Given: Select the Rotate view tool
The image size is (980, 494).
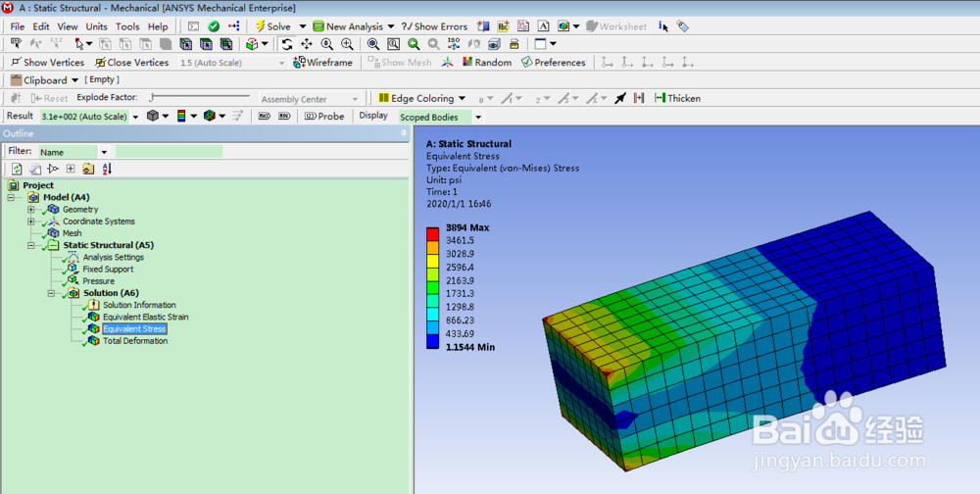Looking at the screenshot, I should pos(287,44).
